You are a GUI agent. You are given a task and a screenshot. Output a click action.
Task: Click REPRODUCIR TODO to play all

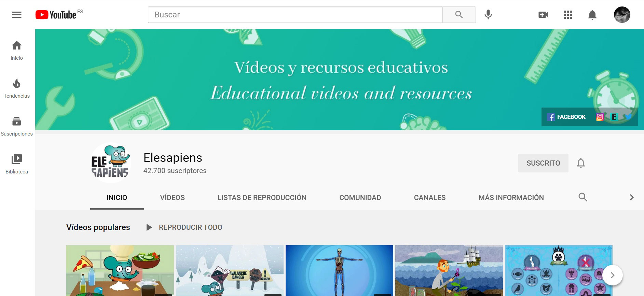[184, 227]
